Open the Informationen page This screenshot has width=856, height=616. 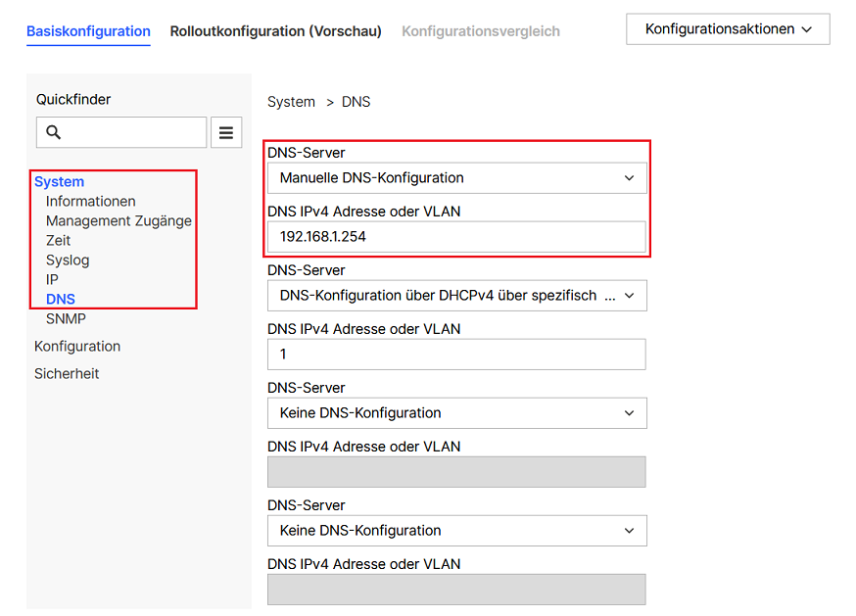point(91,201)
